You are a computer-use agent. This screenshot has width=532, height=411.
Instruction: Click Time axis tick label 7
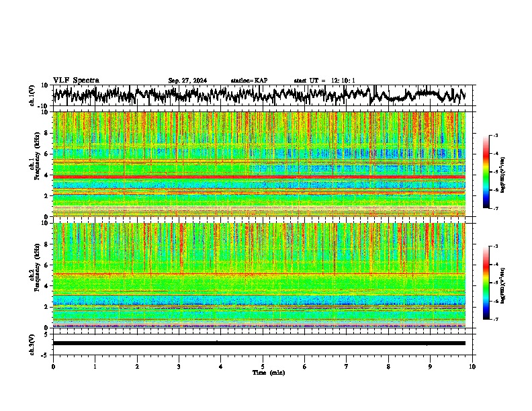pyautogui.click(x=347, y=367)
